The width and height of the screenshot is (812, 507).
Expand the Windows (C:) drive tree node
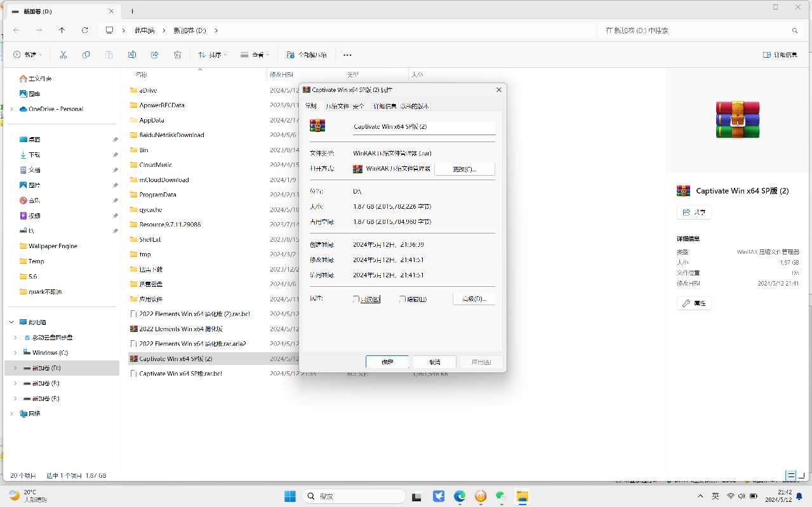tap(15, 353)
